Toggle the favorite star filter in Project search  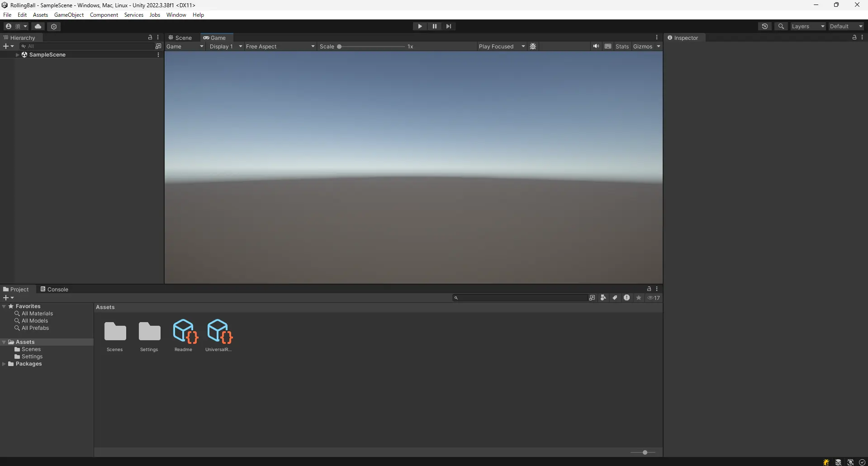638,297
